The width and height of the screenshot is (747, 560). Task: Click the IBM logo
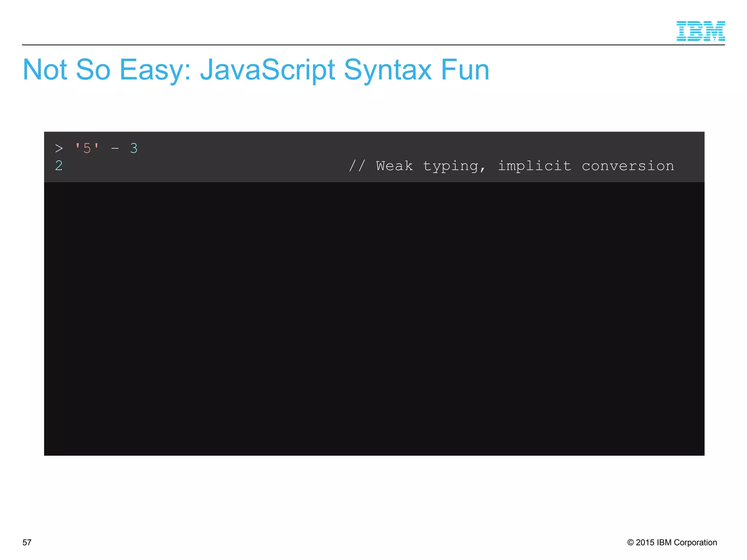(x=700, y=31)
